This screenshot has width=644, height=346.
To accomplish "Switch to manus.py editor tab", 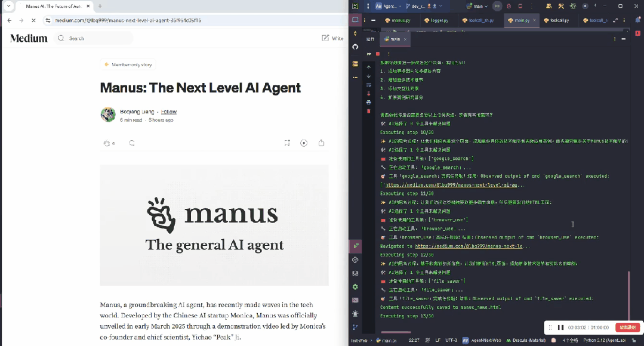I will coord(398,20).
